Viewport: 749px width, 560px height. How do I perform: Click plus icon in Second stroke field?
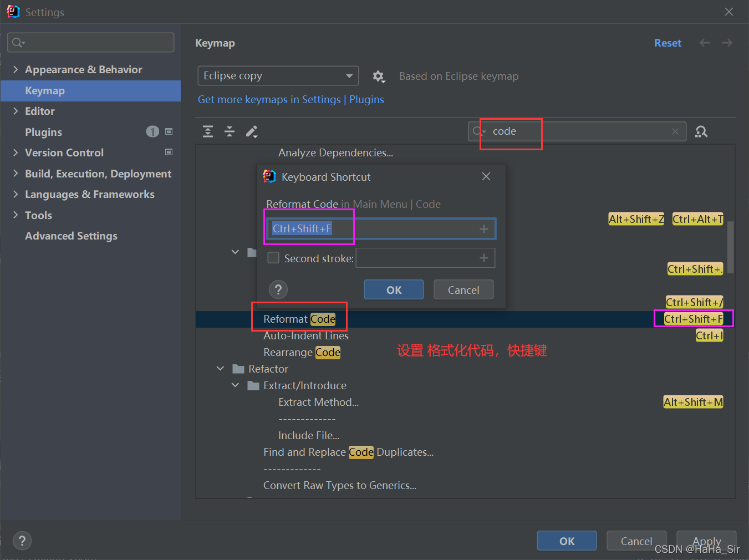click(x=484, y=258)
